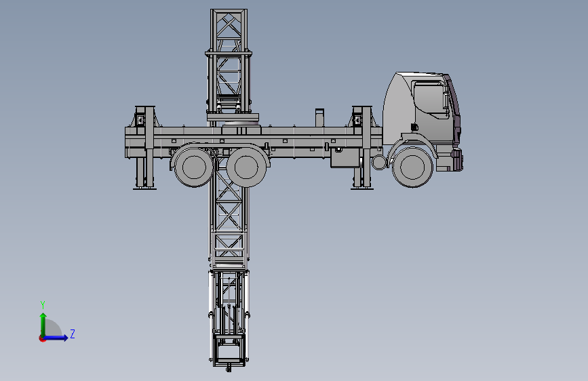Click the green Y axis arrow of the triad
The height and width of the screenshot is (381, 588).
[x=43, y=324]
